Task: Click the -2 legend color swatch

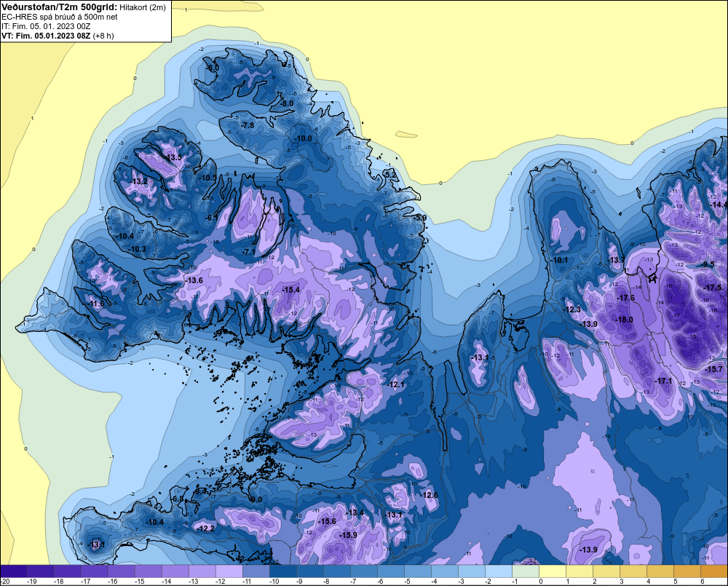Action: pos(499,571)
